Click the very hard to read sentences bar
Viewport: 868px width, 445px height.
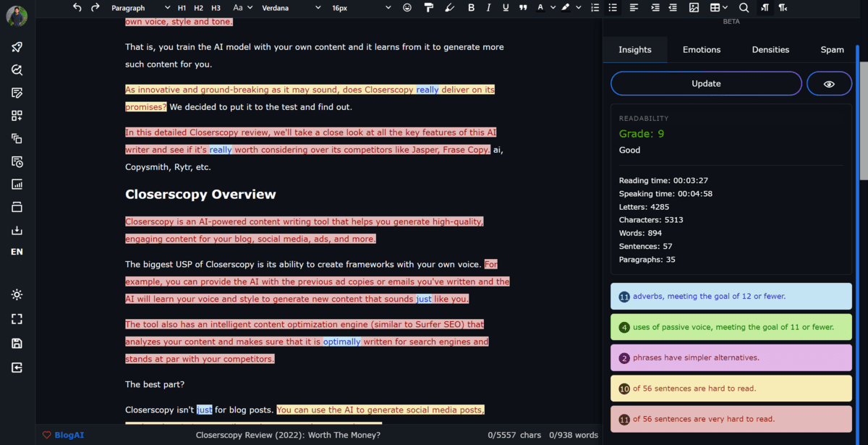click(x=731, y=419)
